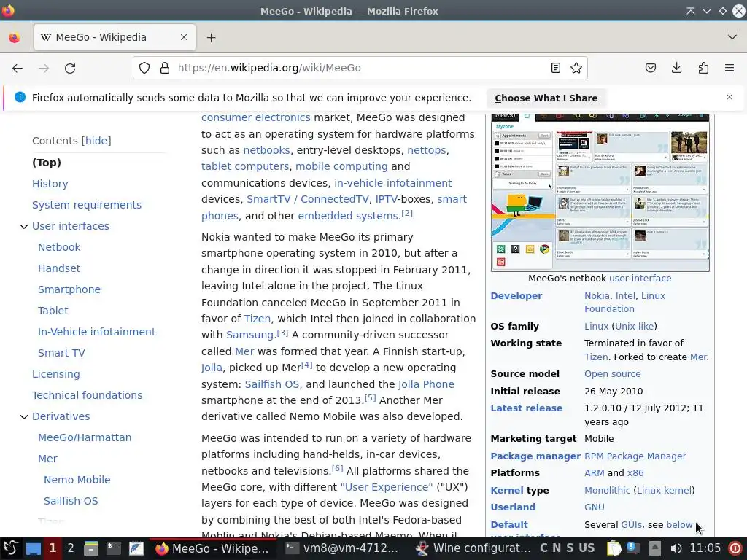747x560 pixels.
Task: Switch to workspace 2
Action: point(71,548)
